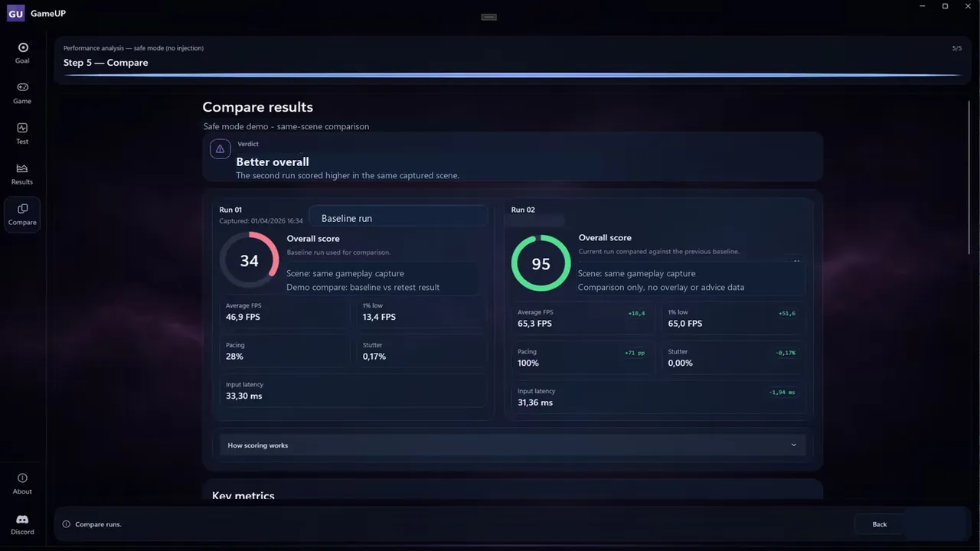
Task: Click the Verdict warning triangle icon
Action: pyautogui.click(x=220, y=148)
